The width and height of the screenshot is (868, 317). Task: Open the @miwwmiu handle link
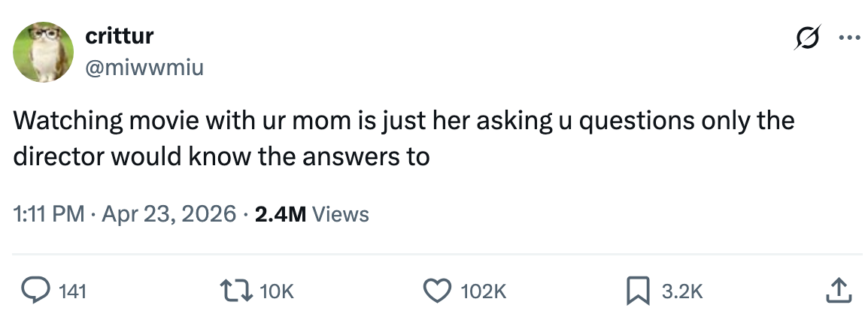[x=144, y=68]
